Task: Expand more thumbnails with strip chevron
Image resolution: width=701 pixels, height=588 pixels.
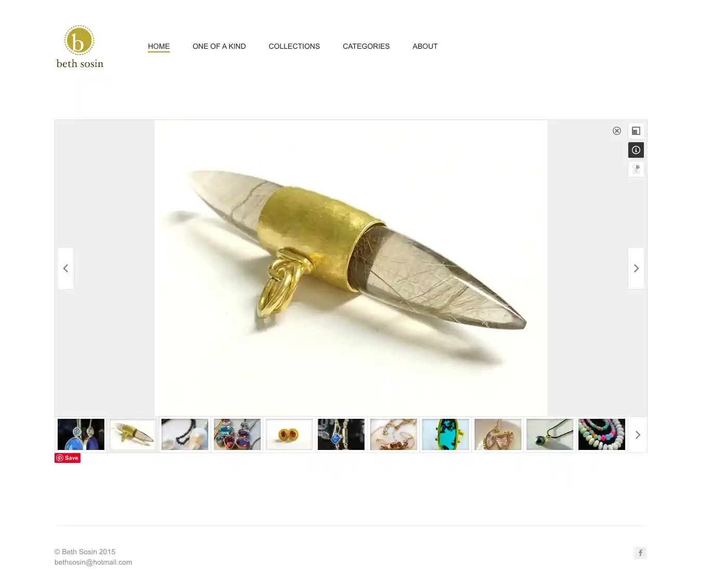Action: pyautogui.click(x=638, y=435)
